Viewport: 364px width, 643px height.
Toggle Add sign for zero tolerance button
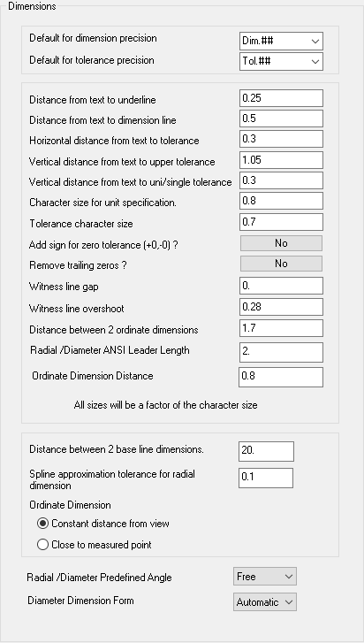pyautogui.click(x=281, y=243)
